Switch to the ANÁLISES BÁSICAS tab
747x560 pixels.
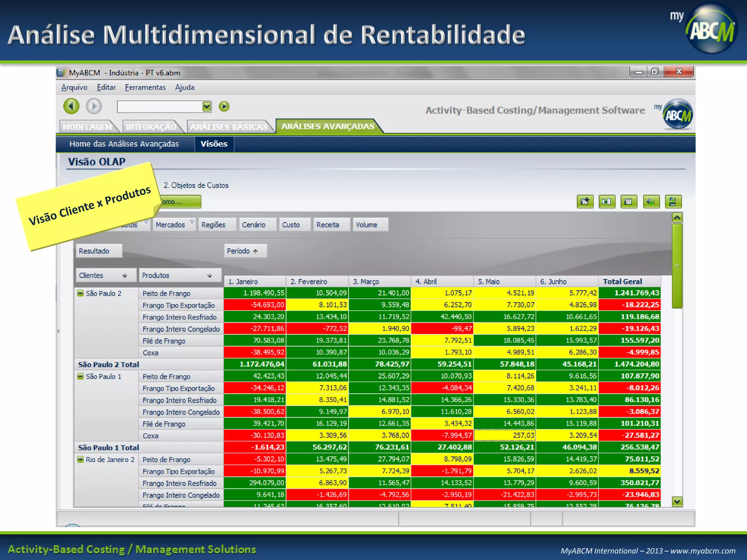[229, 127]
